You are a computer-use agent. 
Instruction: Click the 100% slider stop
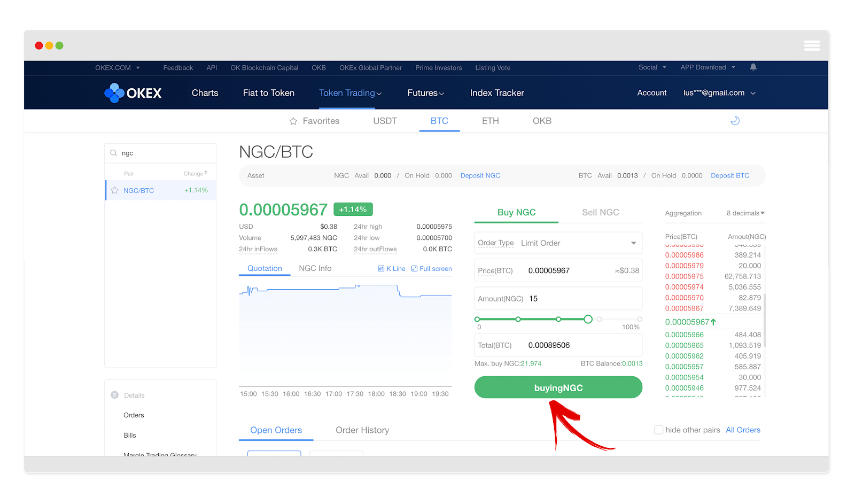click(640, 319)
